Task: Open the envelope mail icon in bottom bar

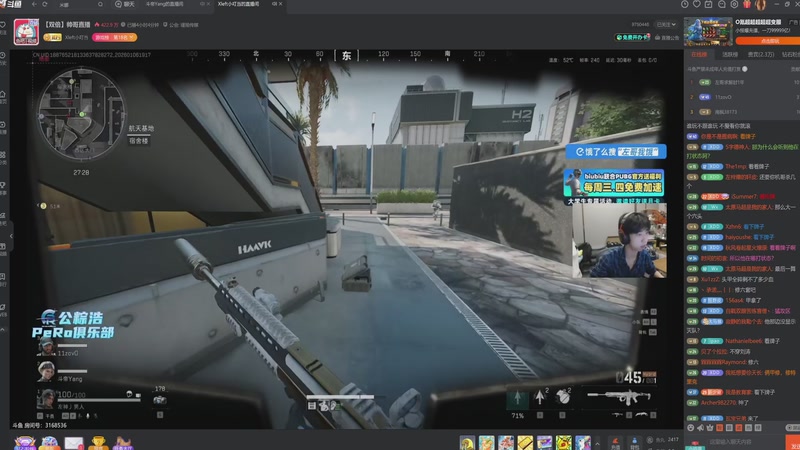Action: point(74,443)
